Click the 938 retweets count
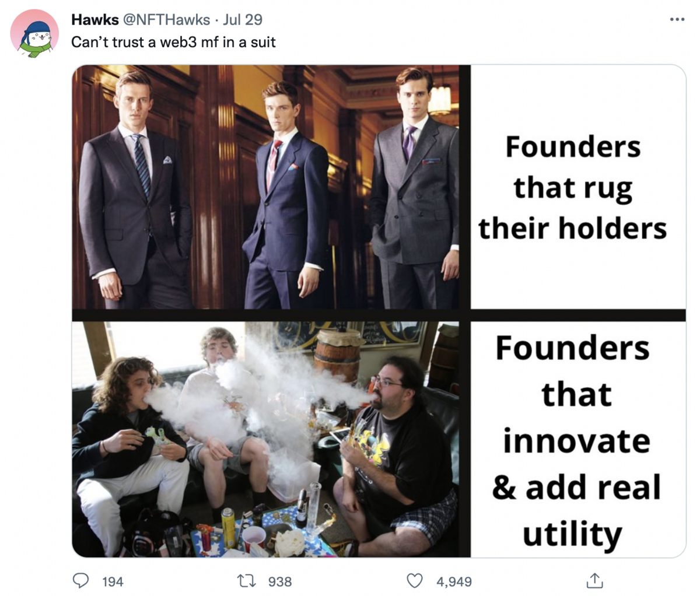The width and height of the screenshot is (700, 596). tap(280, 581)
